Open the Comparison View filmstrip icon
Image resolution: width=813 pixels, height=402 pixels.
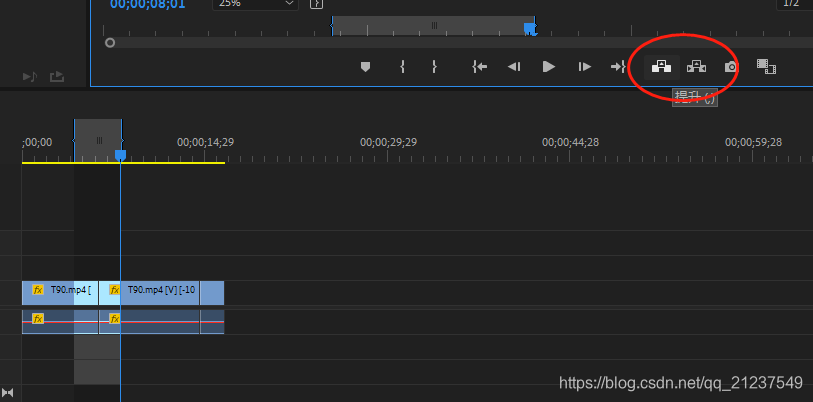[x=766, y=66]
